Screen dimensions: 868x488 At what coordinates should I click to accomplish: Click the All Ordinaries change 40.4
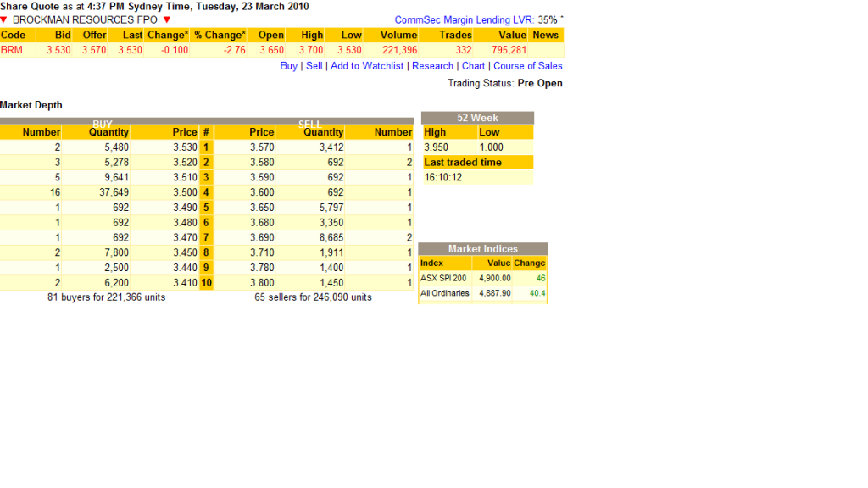pyautogui.click(x=537, y=293)
